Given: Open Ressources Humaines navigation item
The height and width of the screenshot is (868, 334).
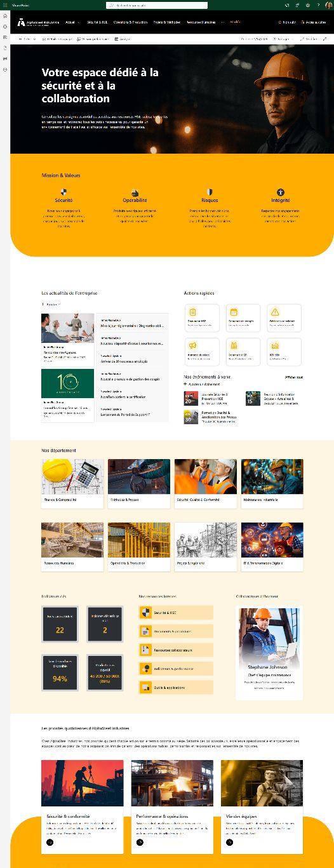Looking at the screenshot, I should [201, 22].
